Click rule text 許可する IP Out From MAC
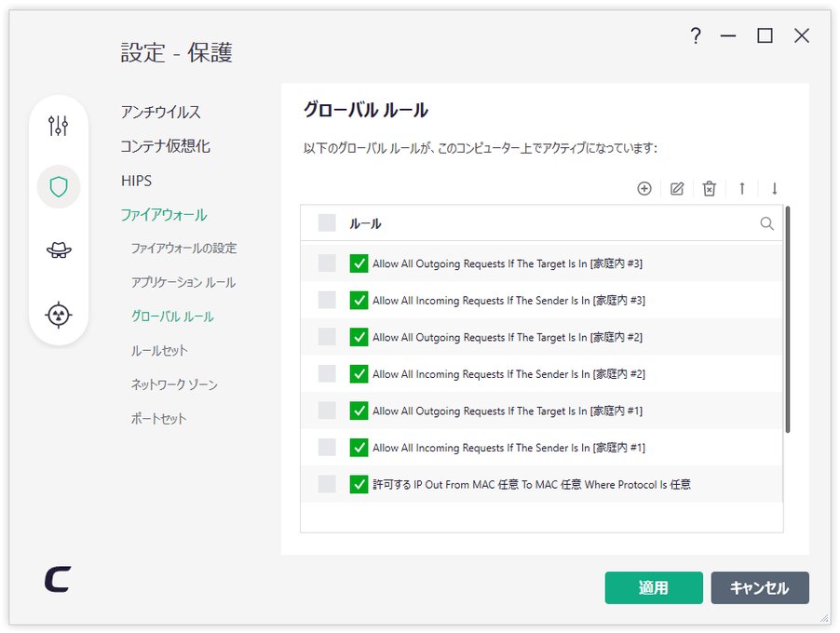This screenshot has width=840, height=633. click(x=532, y=485)
